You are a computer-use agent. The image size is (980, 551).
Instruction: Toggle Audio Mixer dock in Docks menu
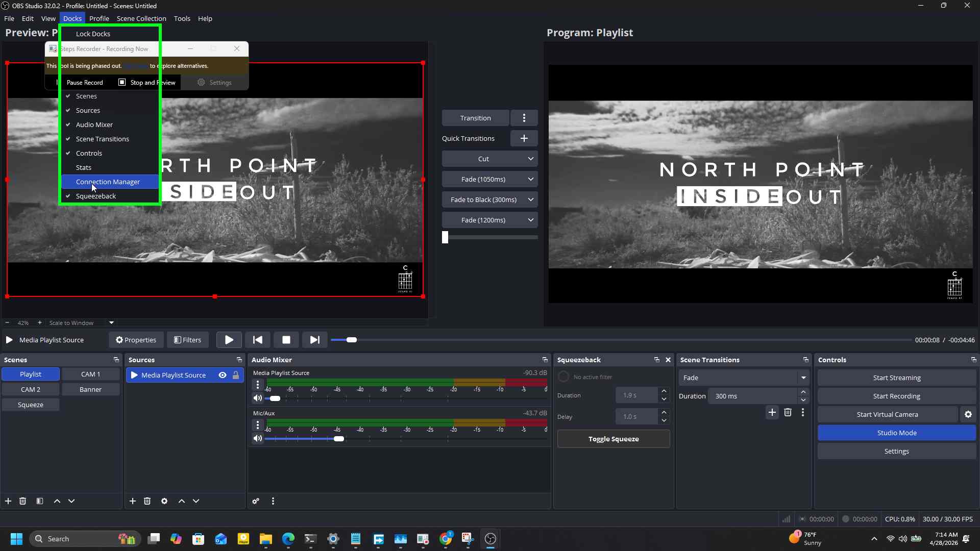coord(110,124)
